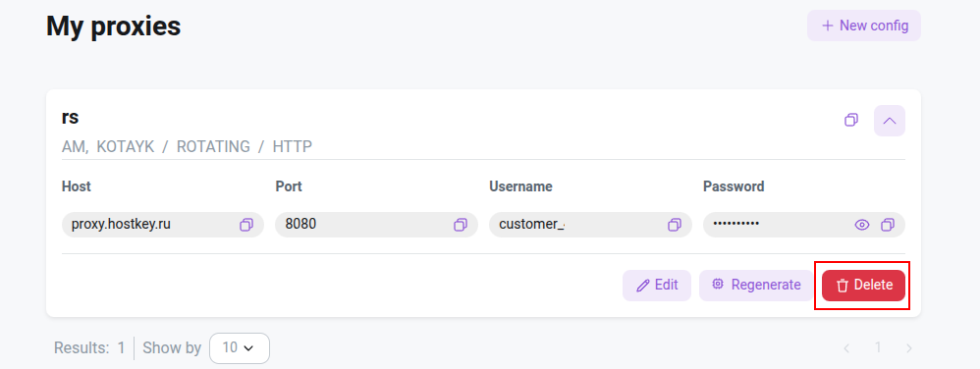The width and height of the screenshot is (980, 369).
Task: Reveal password with the eye icon
Action: point(862,225)
